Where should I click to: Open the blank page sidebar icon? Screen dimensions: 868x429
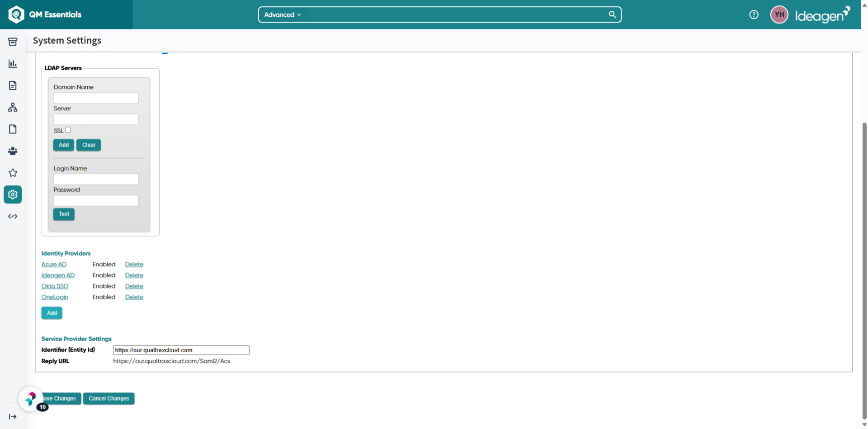[x=13, y=129]
